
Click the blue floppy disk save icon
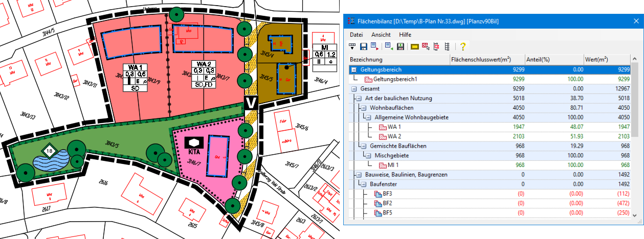click(x=363, y=46)
